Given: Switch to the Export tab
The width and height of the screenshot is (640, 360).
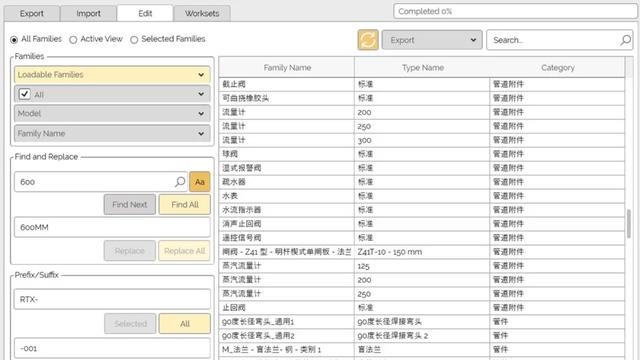Looking at the screenshot, I should [32, 13].
